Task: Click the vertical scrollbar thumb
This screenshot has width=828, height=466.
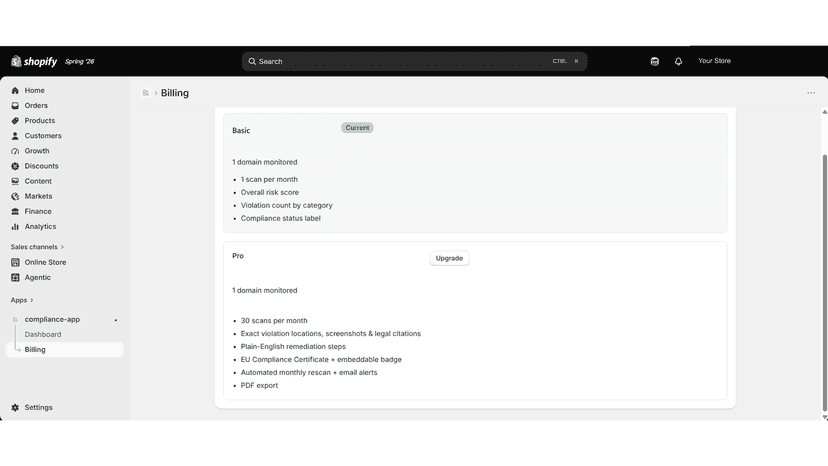Action: click(824, 283)
